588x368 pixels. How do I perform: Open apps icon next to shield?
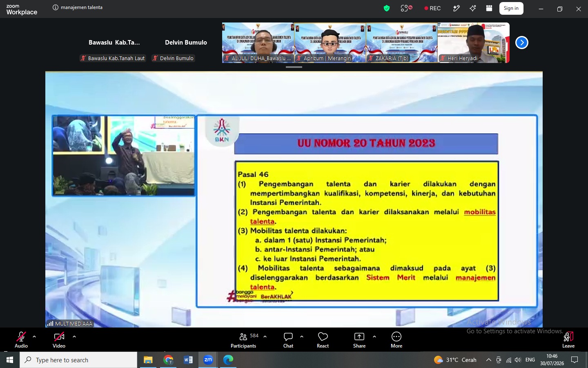pyautogui.click(x=406, y=8)
